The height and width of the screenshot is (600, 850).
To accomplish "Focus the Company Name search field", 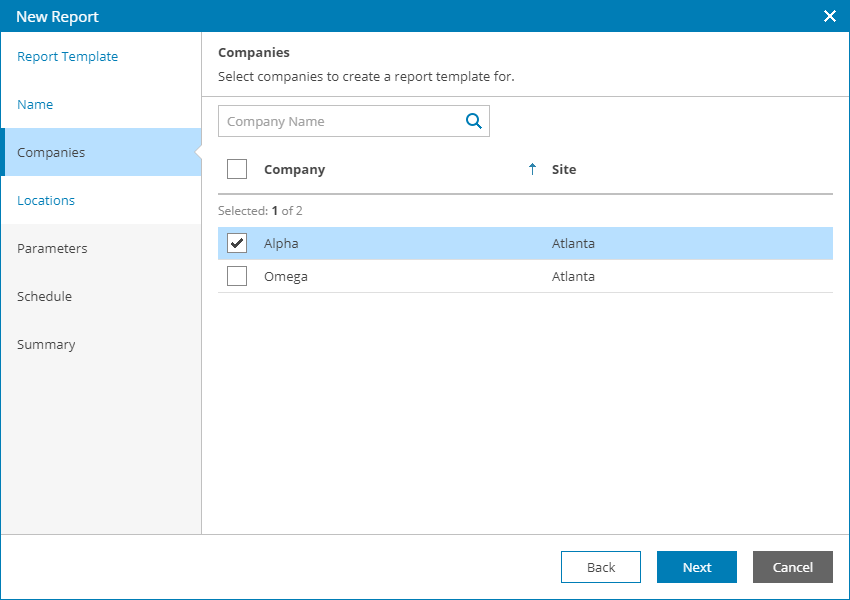I will (x=340, y=121).
